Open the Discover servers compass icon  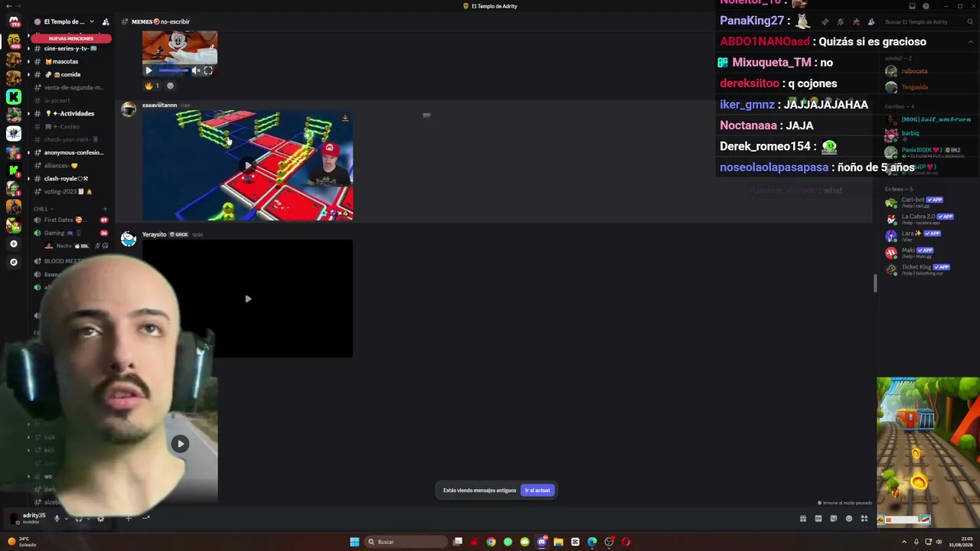pyautogui.click(x=13, y=262)
